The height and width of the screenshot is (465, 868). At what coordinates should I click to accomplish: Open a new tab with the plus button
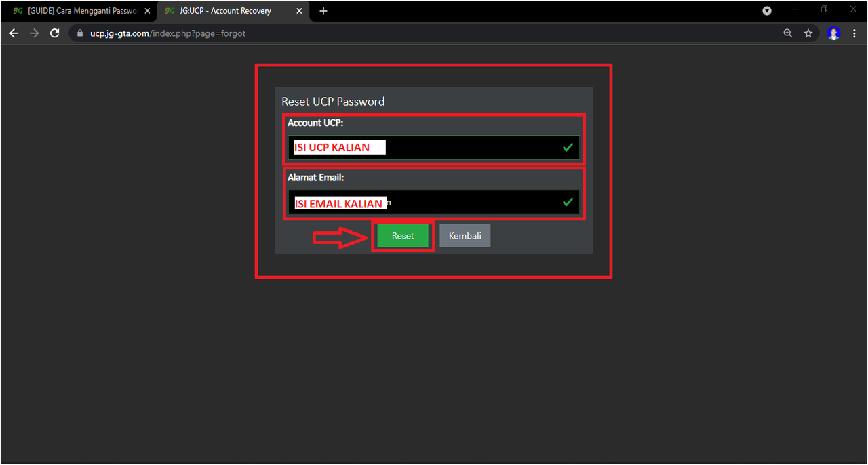323,11
